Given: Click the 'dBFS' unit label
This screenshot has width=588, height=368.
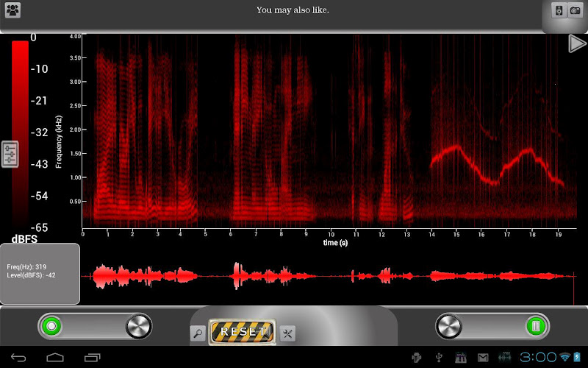Looking at the screenshot, I should click(24, 238).
